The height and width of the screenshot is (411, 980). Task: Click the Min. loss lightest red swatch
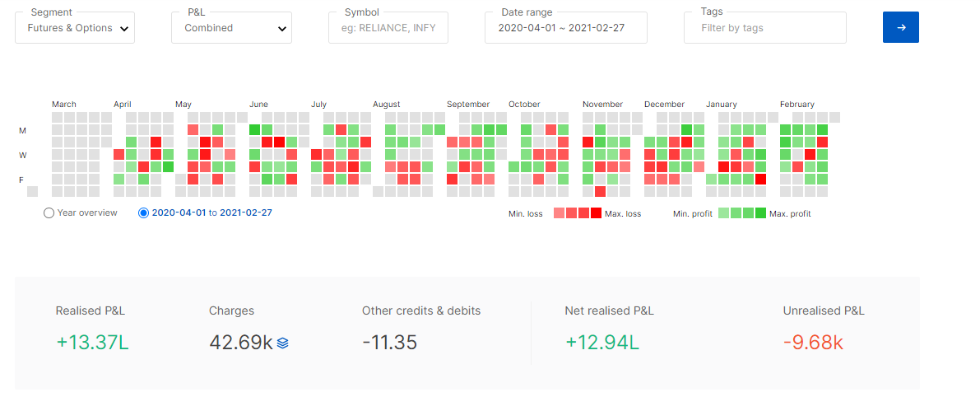(x=560, y=213)
